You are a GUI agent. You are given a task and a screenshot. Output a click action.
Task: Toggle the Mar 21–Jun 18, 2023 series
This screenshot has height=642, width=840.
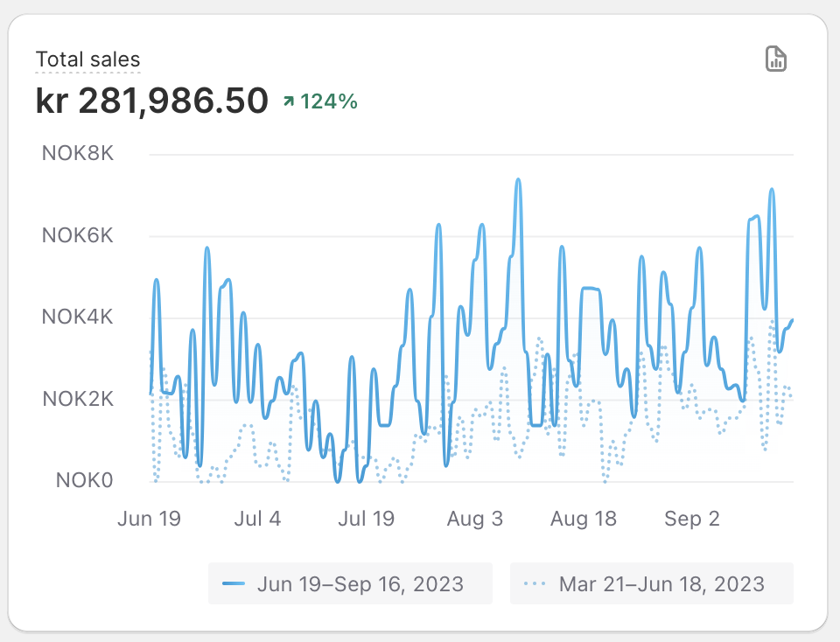[x=652, y=583]
